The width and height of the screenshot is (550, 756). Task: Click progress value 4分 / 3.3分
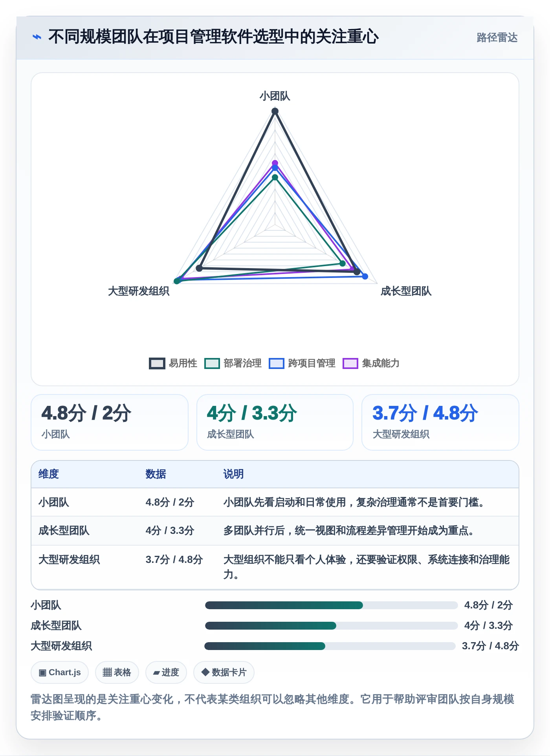pyautogui.click(x=489, y=626)
